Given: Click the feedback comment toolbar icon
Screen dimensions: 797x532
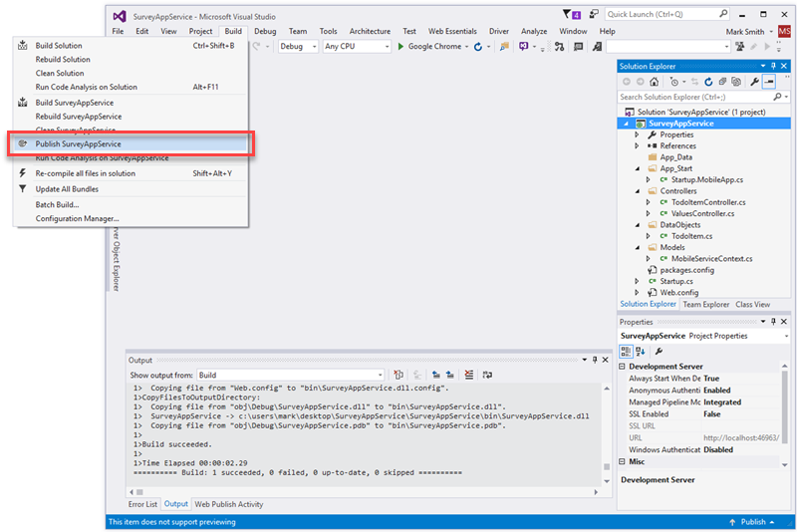Looking at the screenshot, I should pos(578,46).
